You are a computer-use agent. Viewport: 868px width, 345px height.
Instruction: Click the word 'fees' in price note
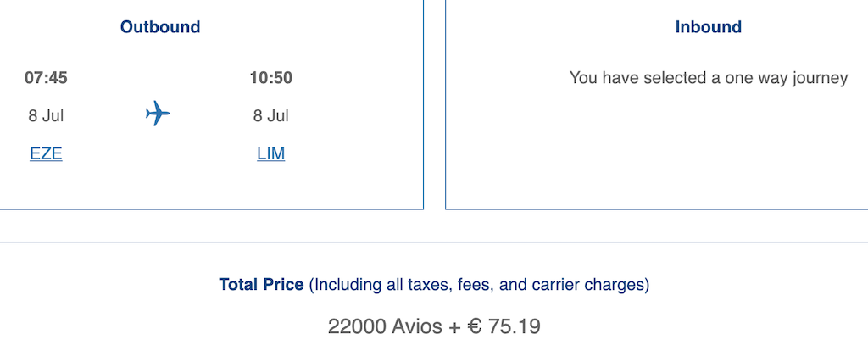pyautogui.click(x=474, y=285)
